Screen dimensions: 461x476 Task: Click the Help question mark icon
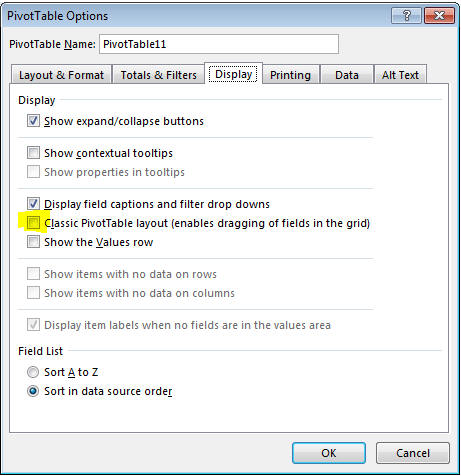click(x=406, y=16)
